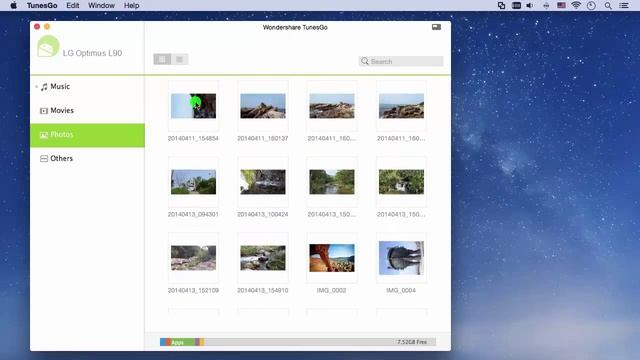Open the Others category
Image resolution: width=640 pixels, height=360 pixels.
[87, 158]
